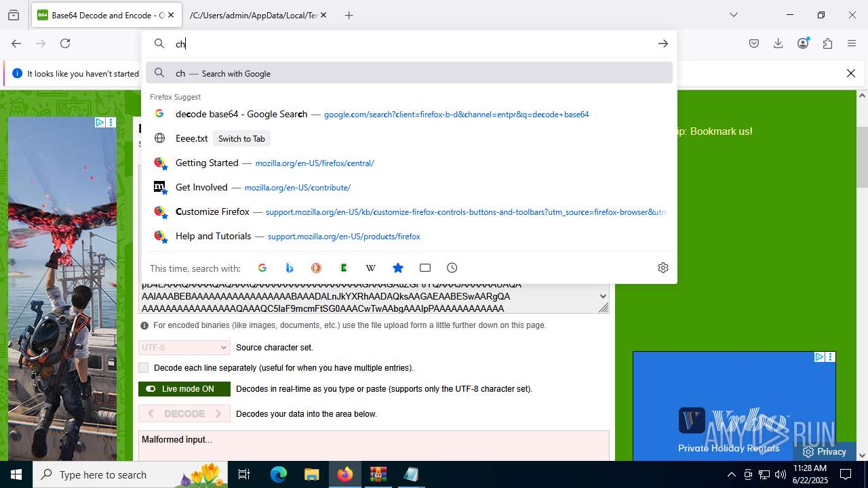The width and height of the screenshot is (868, 488).
Task: Open search settings gear in urlbar
Action: coord(663,268)
